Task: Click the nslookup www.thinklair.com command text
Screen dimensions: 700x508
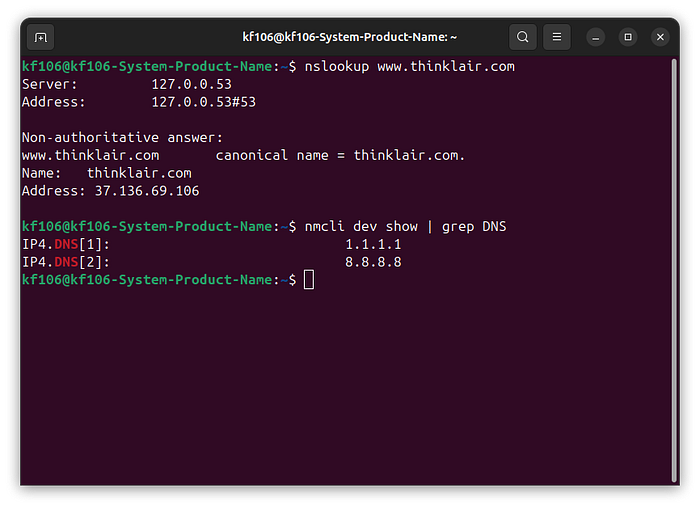Action: [409, 67]
